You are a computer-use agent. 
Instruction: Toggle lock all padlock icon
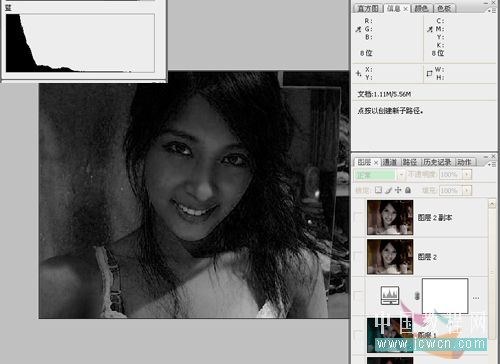[408, 190]
